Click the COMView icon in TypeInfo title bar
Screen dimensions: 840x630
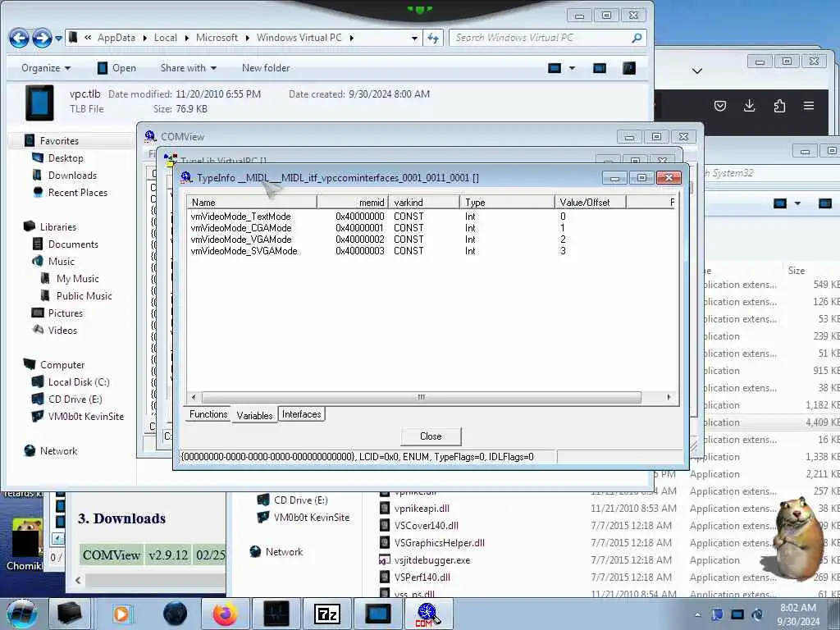coord(186,177)
